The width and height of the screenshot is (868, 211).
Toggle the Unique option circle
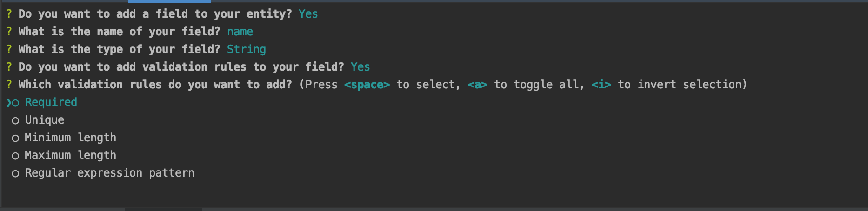tap(15, 121)
